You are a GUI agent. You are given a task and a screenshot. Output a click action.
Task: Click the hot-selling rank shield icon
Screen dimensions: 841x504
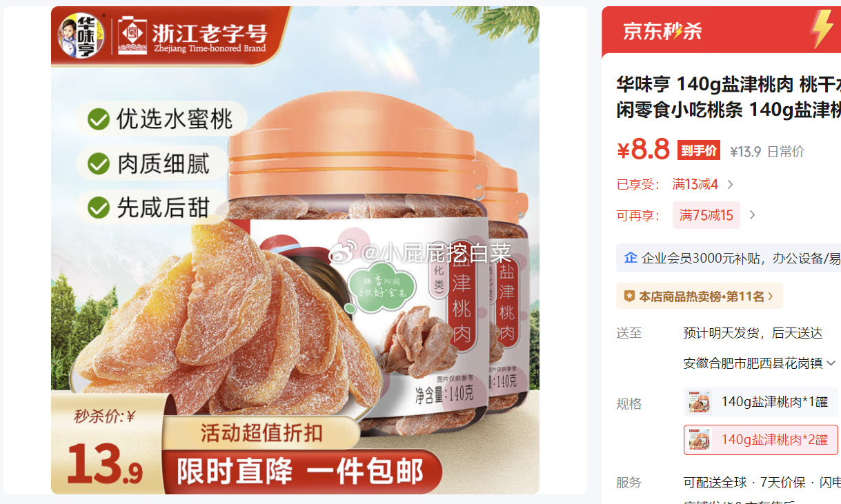(x=629, y=296)
